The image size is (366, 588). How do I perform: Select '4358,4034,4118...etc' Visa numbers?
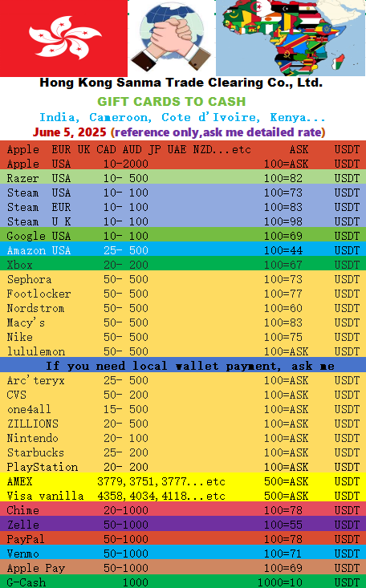click(161, 496)
